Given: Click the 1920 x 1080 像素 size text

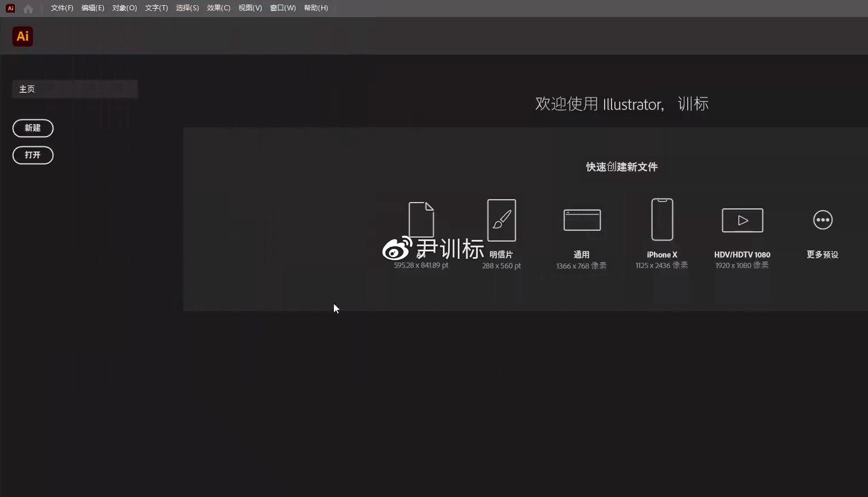Looking at the screenshot, I should pyautogui.click(x=742, y=265).
